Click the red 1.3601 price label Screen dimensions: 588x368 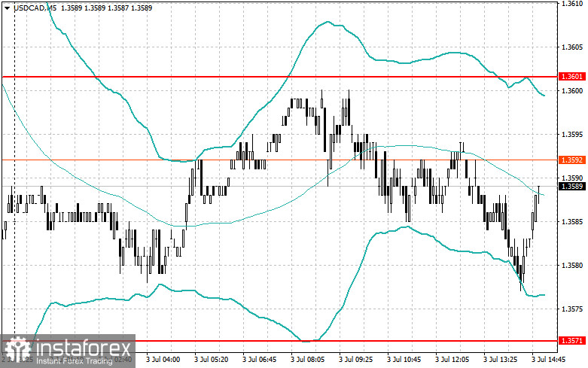point(572,77)
